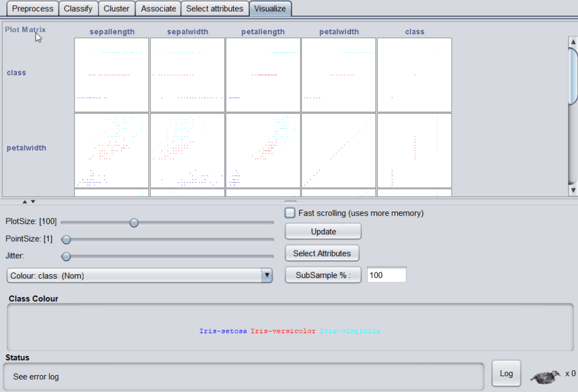Screen dimensions: 578x392
Task: Open the Colour: class dropdown
Action: coord(139,275)
